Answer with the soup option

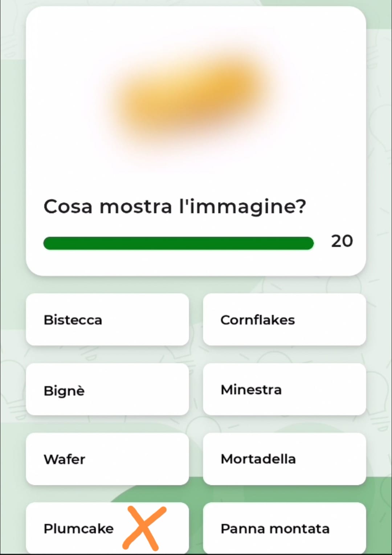tap(284, 389)
